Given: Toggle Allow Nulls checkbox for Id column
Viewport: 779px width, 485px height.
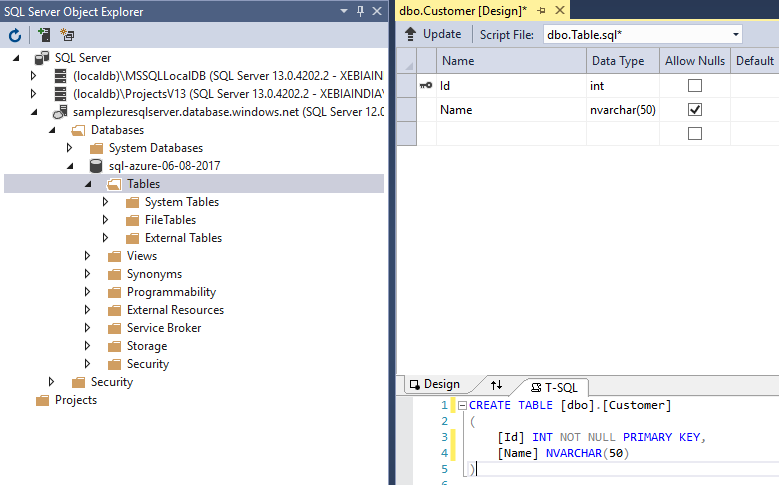Looking at the screenshot, I should click(695, 85).
